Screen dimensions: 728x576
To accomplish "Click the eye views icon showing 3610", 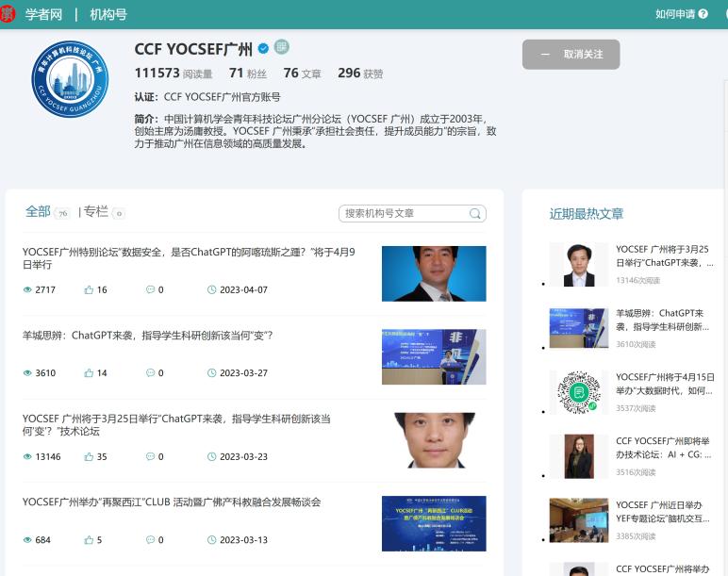I will 27,373.
